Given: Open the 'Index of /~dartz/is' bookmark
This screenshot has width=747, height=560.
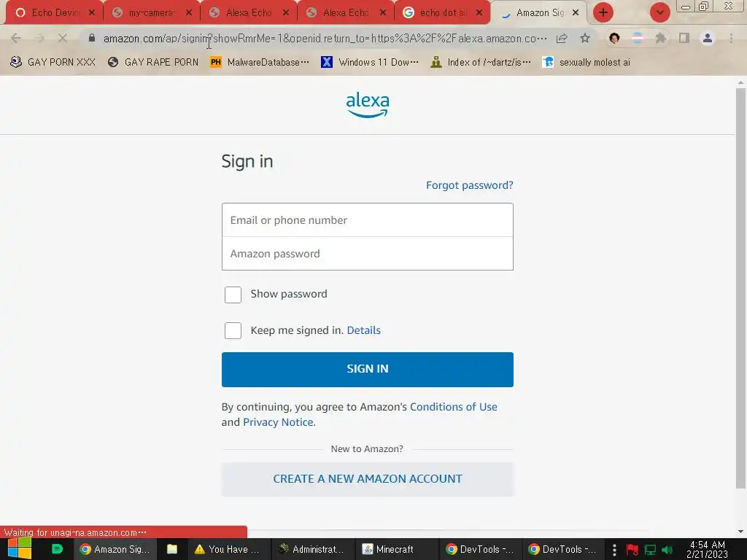Looking at the screenshot, I should click(x=481, y=62).
